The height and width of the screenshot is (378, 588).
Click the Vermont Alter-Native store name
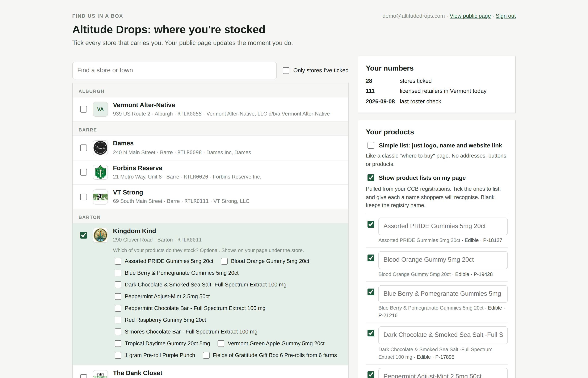pyautogui.click(x=144, y=105)
